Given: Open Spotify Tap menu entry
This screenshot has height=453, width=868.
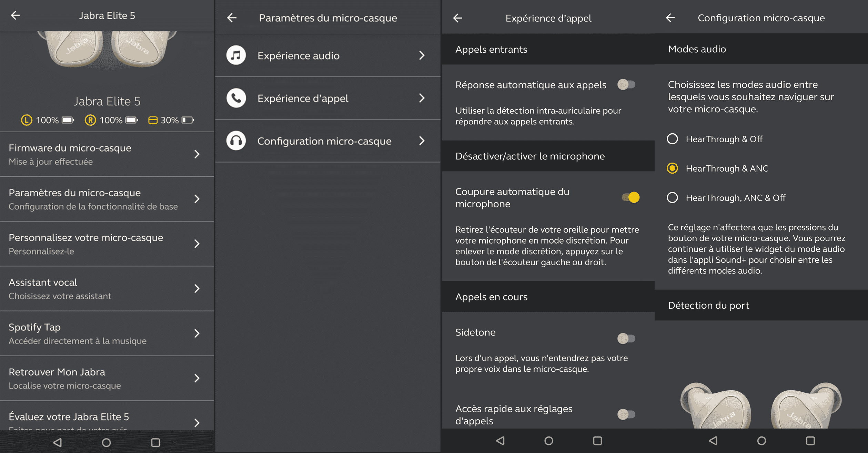Looking at the screenshot, I should 107,333.
